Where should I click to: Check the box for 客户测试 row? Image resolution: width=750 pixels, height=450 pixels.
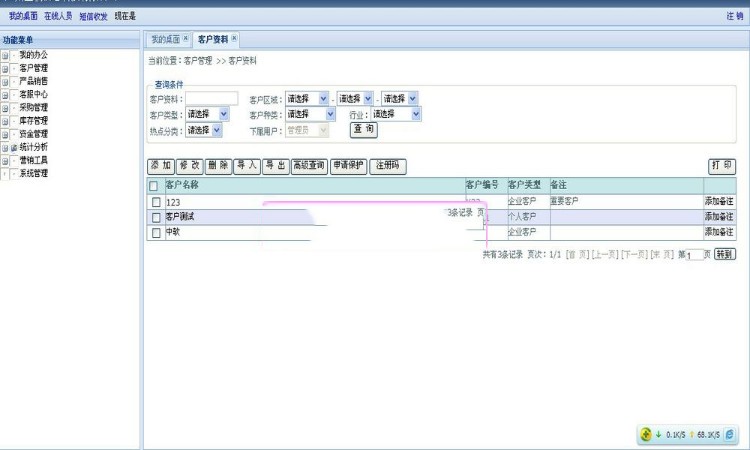[156, 218]
